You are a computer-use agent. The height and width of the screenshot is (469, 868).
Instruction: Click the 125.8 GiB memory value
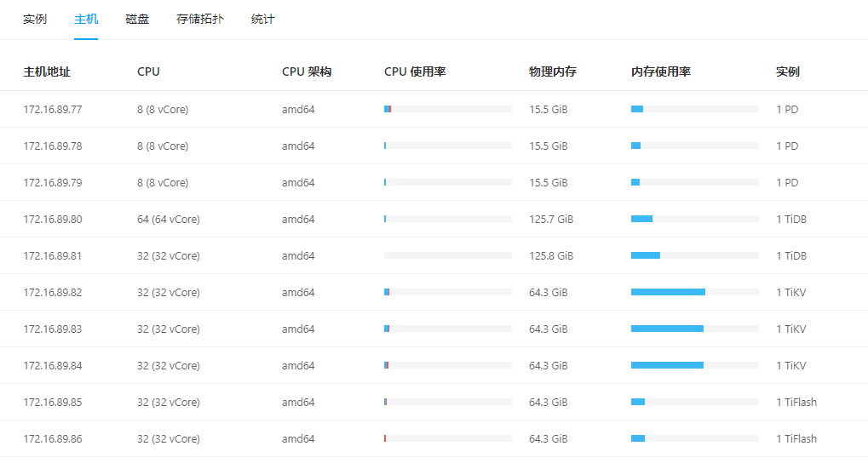551,255
